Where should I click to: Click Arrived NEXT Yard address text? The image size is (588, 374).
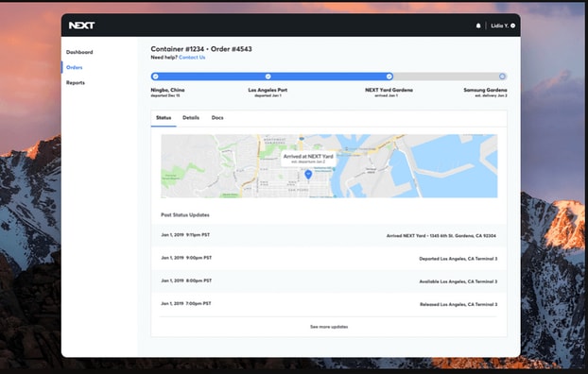click(441, 236)
